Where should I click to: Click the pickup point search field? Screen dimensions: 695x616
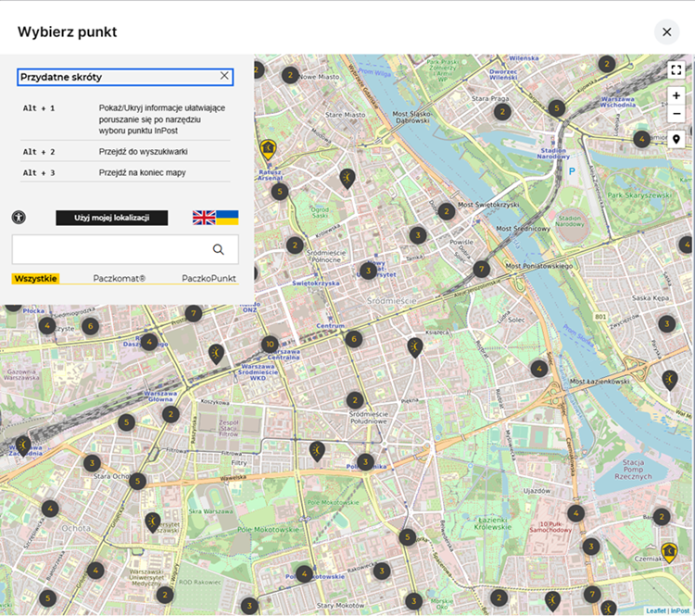[111, 249]
